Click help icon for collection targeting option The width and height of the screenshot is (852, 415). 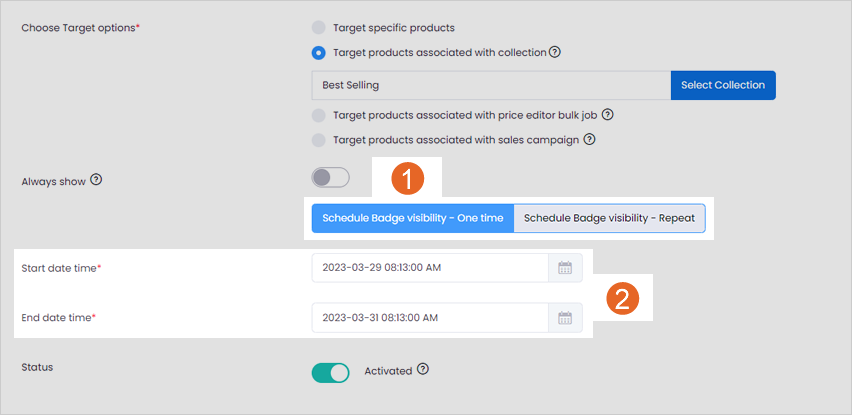554,53
